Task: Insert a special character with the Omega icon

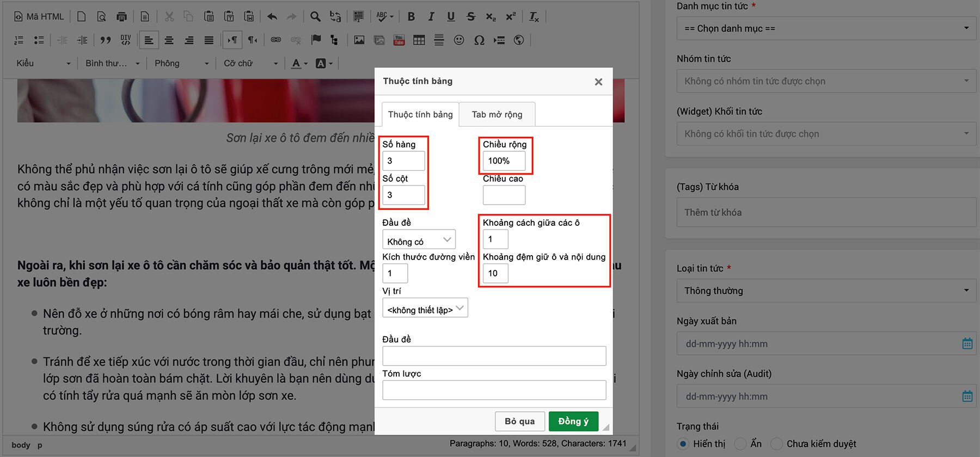Action: pos(479,40)
